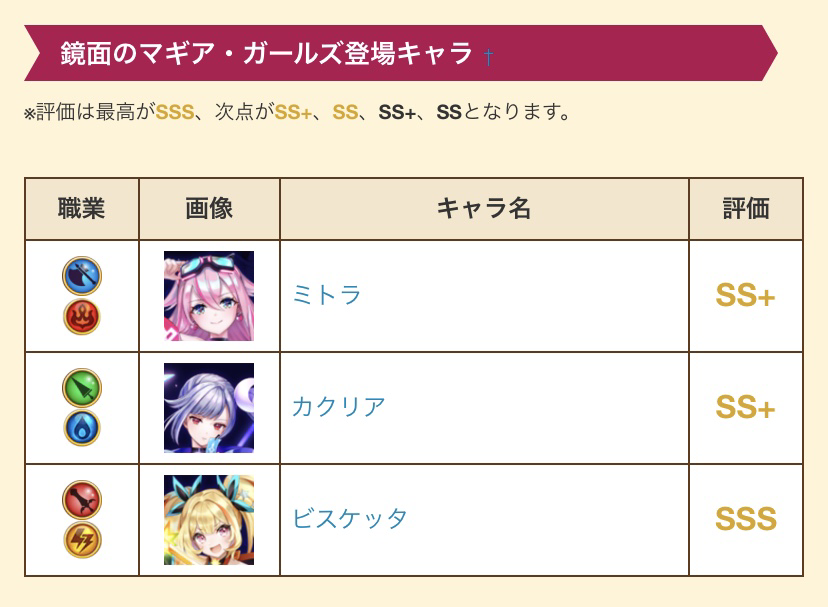Click ビスケッタ's blonde portrait thumbnail
This screenshot has width=828, height=607.
209,520
